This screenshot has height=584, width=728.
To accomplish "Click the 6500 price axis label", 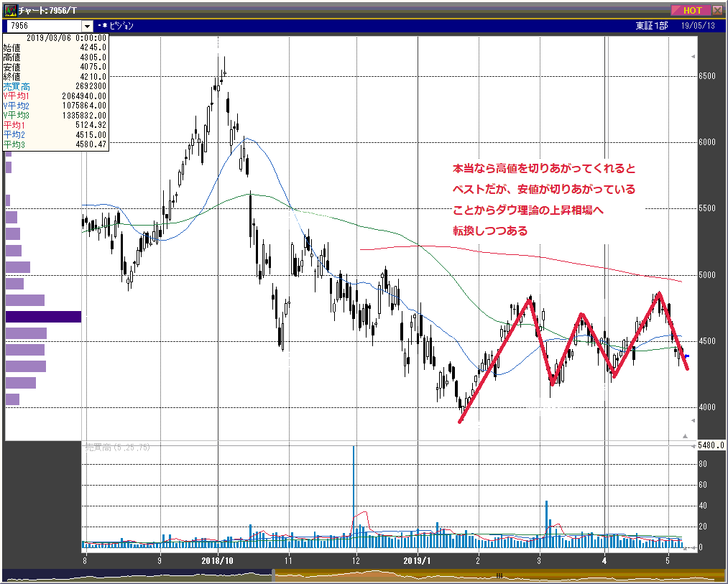I will (x=707, y=76).
